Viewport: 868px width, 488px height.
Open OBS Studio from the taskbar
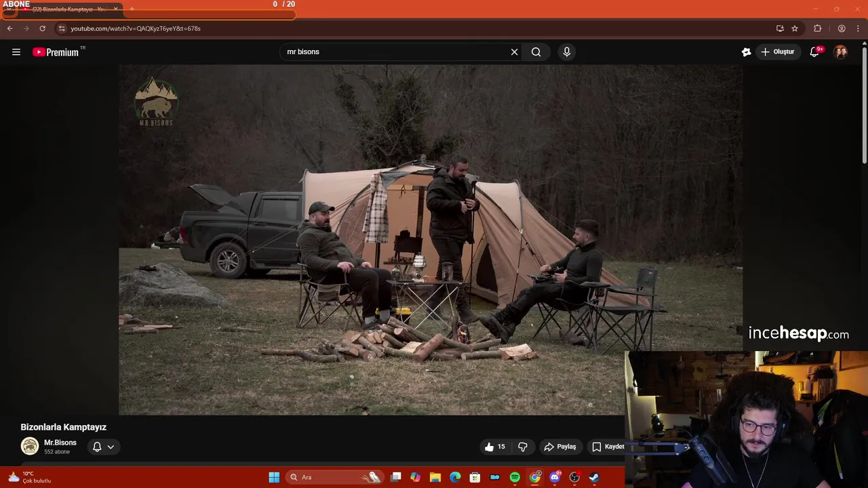pos(574,477)
